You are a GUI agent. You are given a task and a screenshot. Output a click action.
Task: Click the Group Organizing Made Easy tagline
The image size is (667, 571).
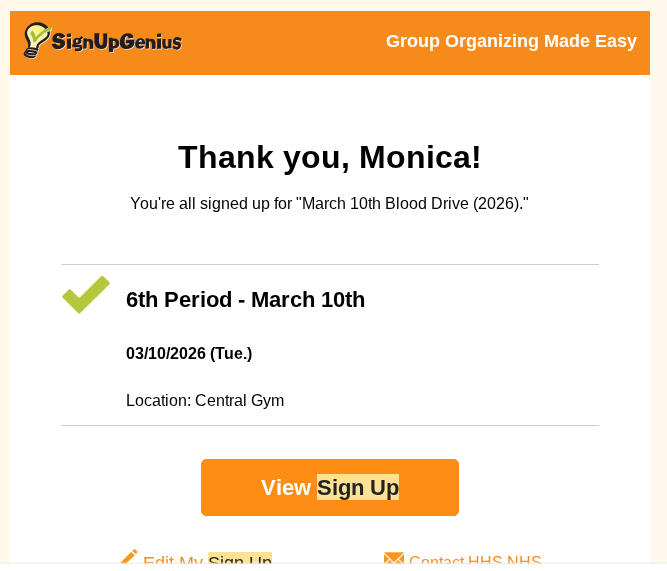(x=511, y=41)
